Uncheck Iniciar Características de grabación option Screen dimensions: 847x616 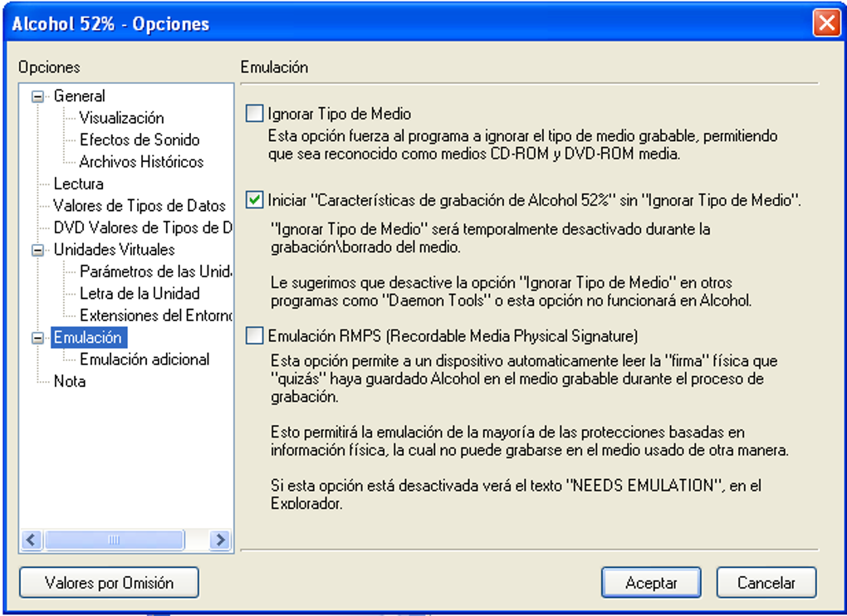pyautogui.click(x=255, y=200)
